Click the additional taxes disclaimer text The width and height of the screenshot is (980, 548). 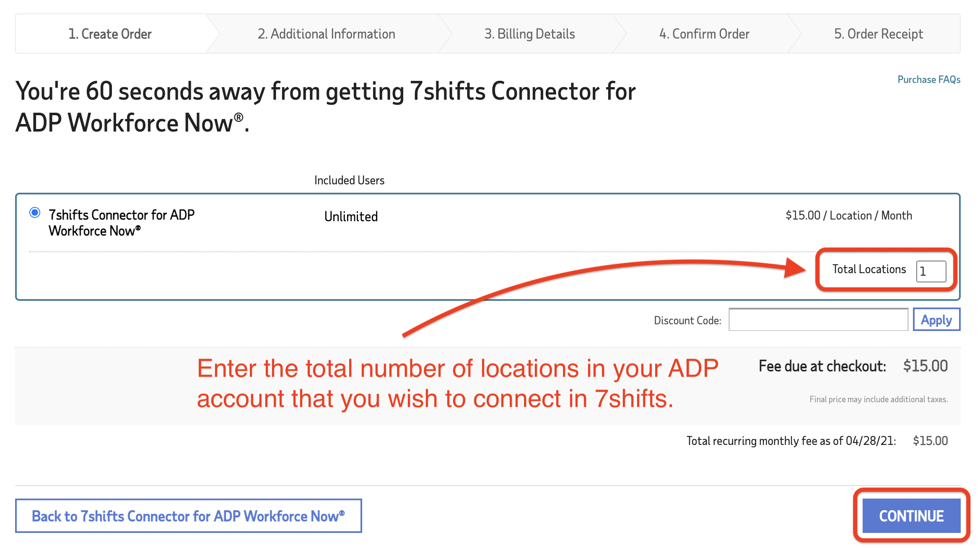pyautogui.click(x=878, y=399)
